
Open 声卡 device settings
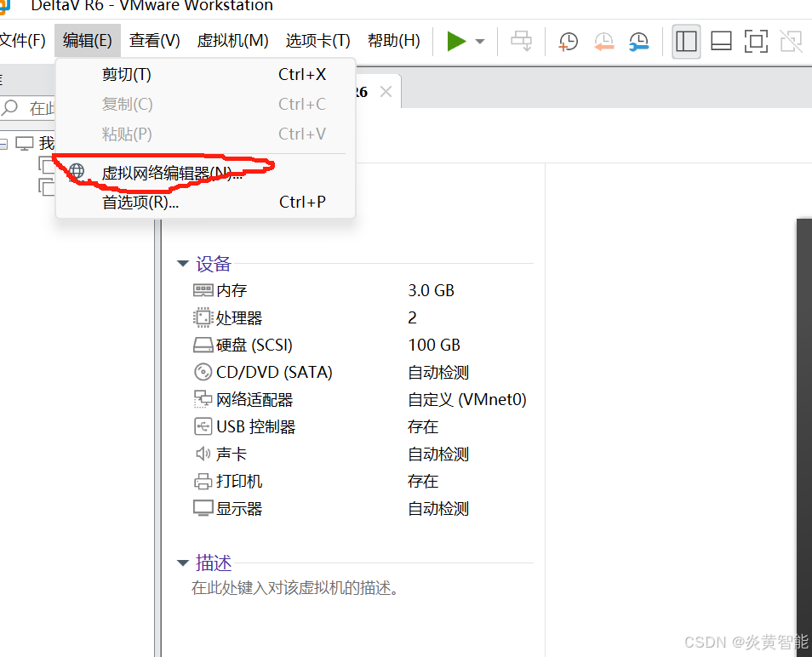231,454
